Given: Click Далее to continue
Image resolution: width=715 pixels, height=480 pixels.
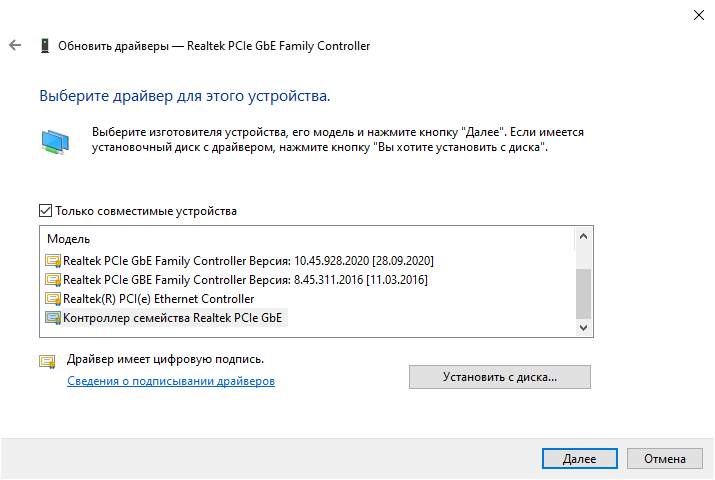Looking at the screenshot, I should tap(579, 459).
